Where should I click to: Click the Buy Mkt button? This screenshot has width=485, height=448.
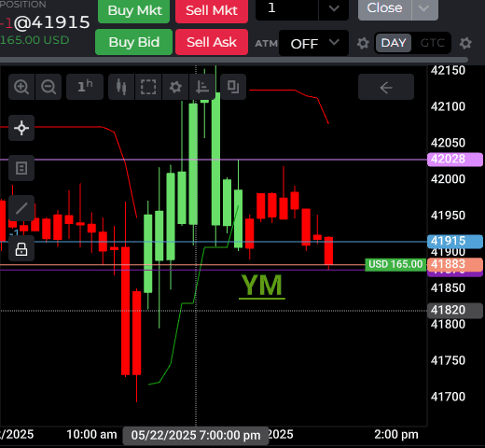(134, 10)
